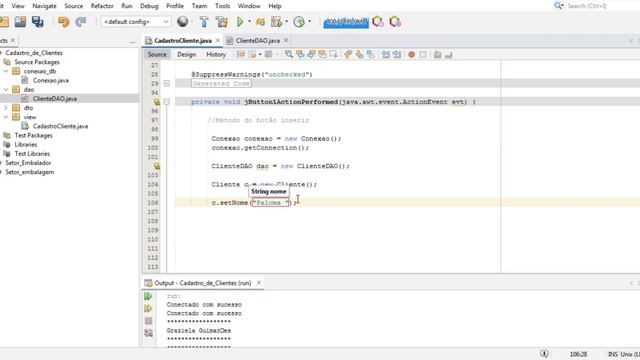Select ClienteDAO.java in Projects tree
Viewport: 640px width, 360px height.
click(55, 99)
